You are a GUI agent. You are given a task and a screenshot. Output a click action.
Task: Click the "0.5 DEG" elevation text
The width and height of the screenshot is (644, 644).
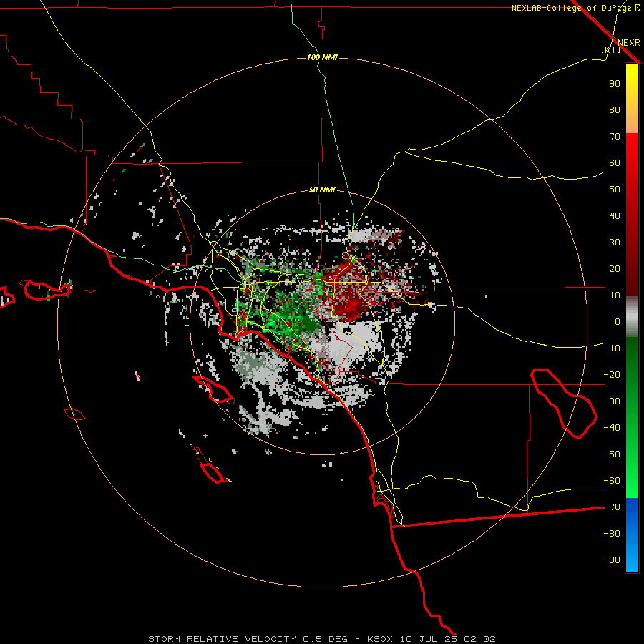click(325, 639)
